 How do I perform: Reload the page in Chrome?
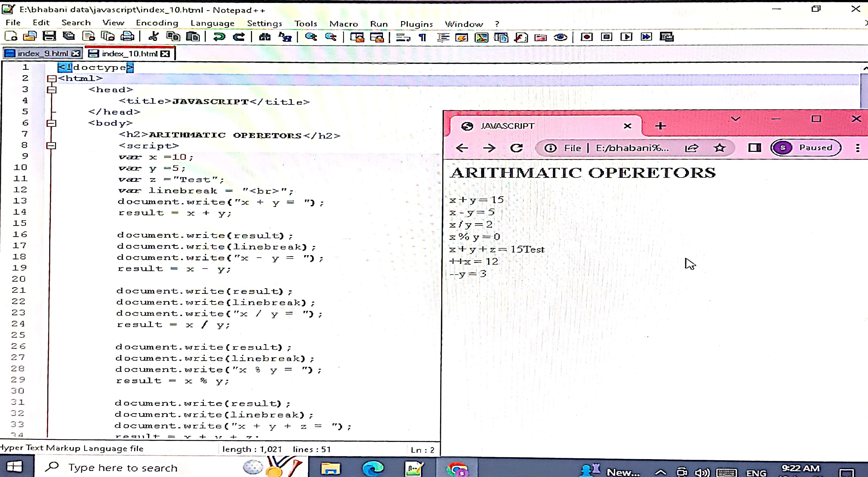coord(516,148)
